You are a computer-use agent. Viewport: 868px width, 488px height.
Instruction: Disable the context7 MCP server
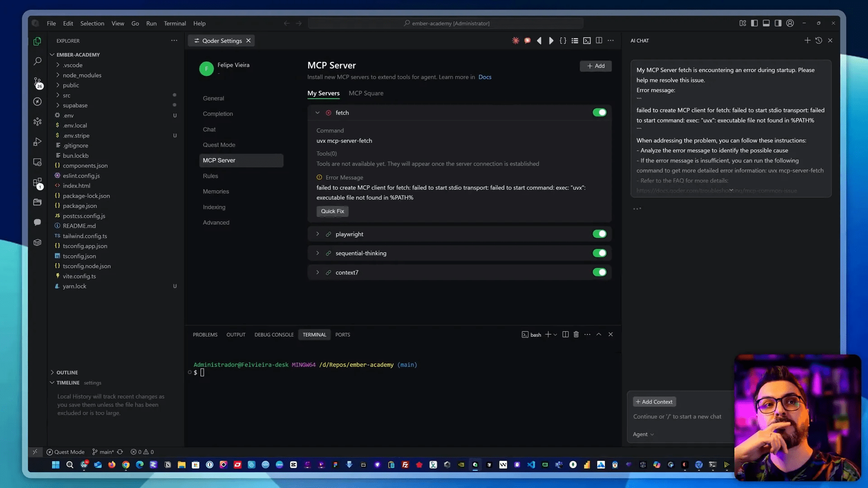pos(599,272)
